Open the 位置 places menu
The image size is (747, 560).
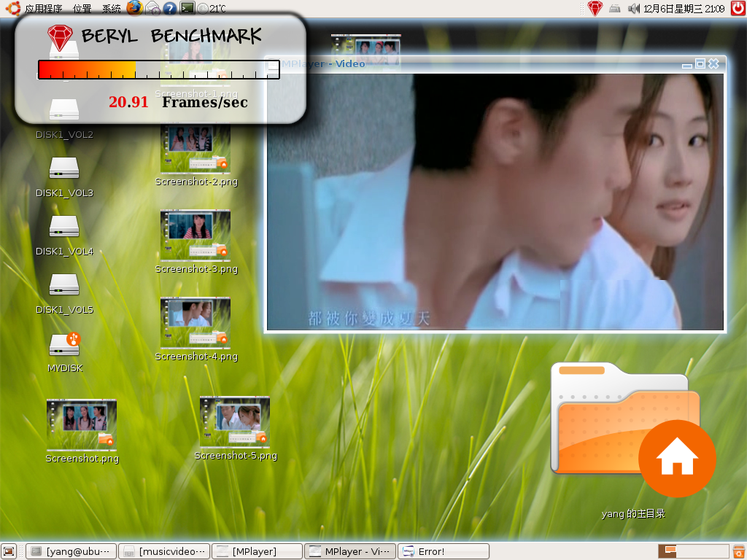[82, 8]
